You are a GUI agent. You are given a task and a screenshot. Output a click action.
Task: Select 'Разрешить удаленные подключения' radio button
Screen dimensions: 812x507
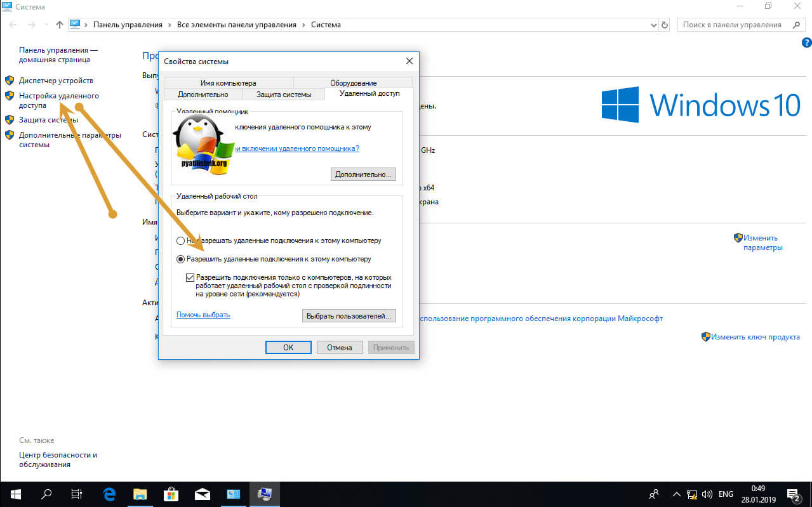tap(181, 259)
